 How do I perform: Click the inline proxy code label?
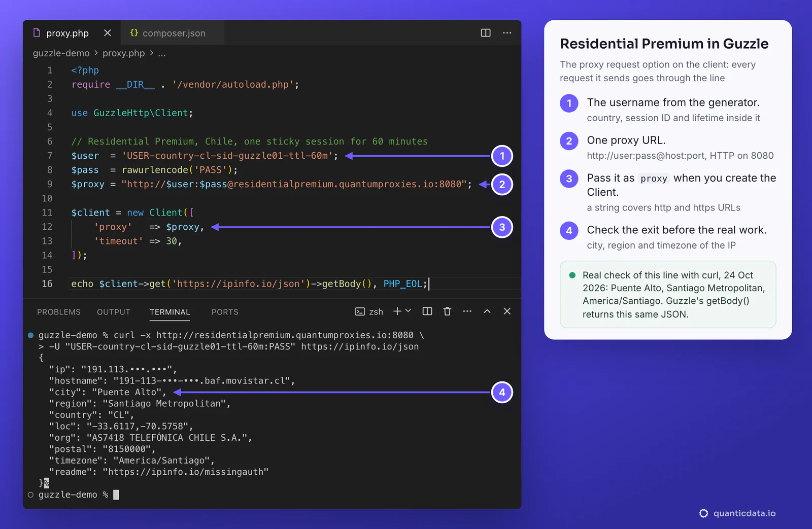(x=654, y=179)
